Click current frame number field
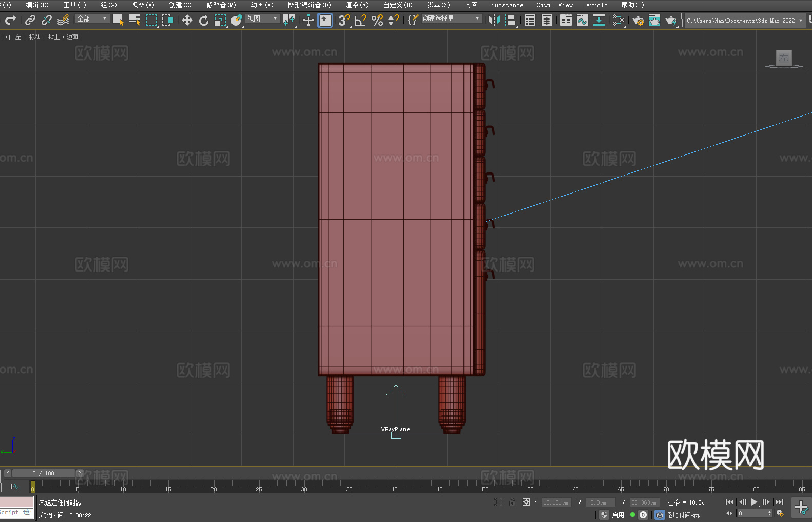The height and width of the screenshot is (522, 812). pyautogui.click(x=752, y=513)
